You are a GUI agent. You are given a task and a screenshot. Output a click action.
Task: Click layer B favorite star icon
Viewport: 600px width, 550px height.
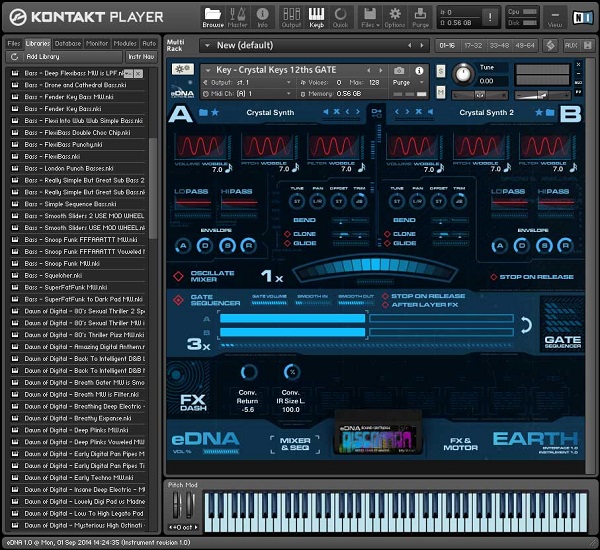(539, 112)
